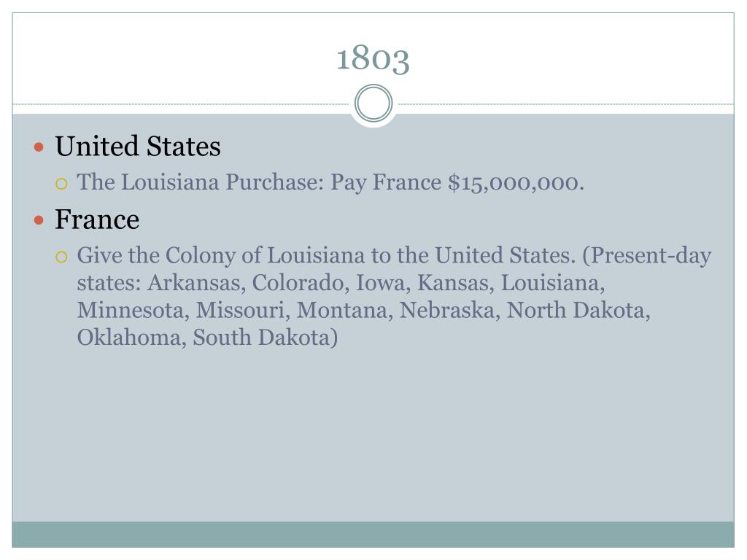The image size is (747, 560).
Task: Click the teal footer bar at the slide bottom
Action: [373, 534]
